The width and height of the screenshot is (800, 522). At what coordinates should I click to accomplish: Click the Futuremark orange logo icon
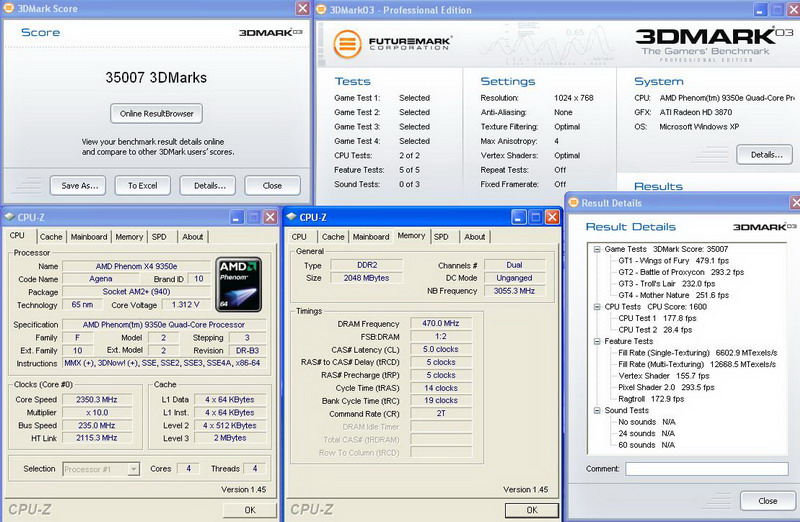point(347,43)
